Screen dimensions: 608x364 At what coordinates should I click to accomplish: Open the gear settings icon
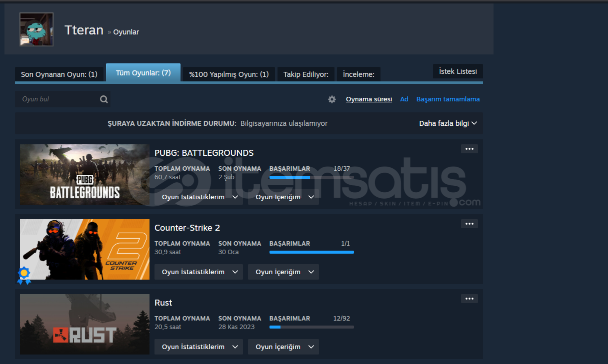tap(332, 99)
